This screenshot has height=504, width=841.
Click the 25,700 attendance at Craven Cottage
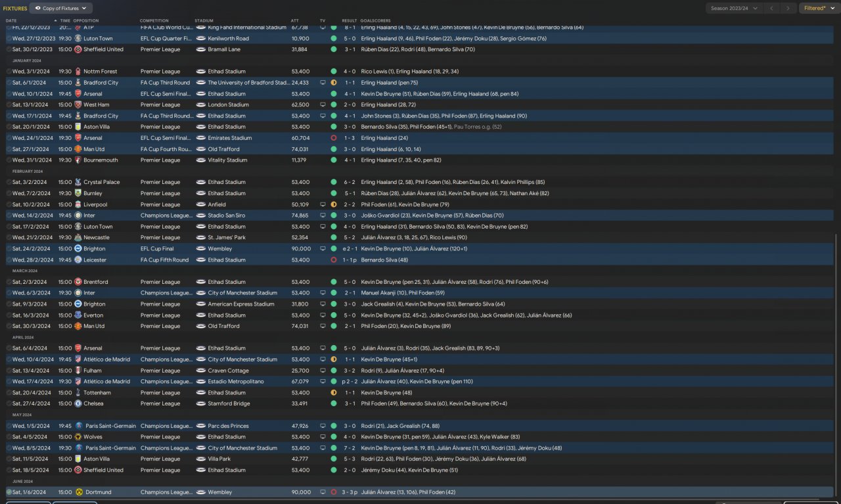pos(300,371)
